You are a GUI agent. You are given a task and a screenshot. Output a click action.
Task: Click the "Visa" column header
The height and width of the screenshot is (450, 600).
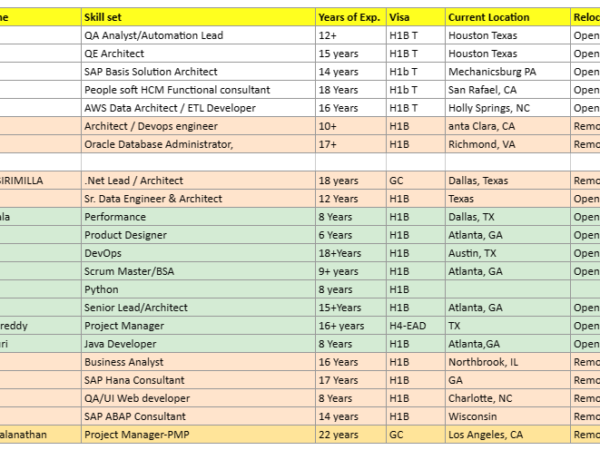click(x=399, y=17)
